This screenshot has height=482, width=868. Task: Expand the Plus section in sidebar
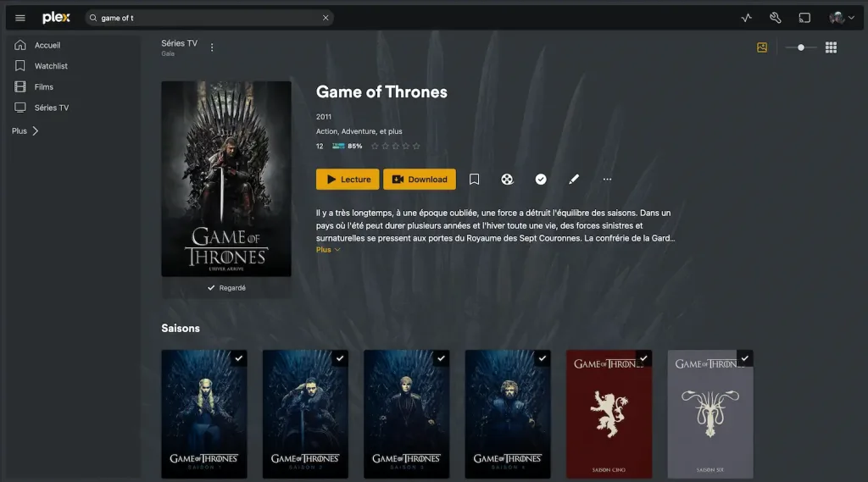click(25, 131)
